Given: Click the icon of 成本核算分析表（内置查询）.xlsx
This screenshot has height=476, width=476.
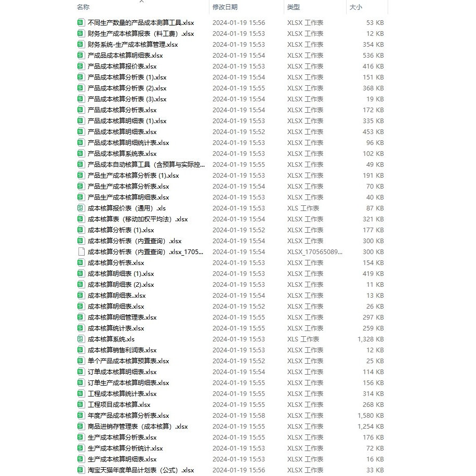Looking at the screenshot, I should tap(81, 241).
